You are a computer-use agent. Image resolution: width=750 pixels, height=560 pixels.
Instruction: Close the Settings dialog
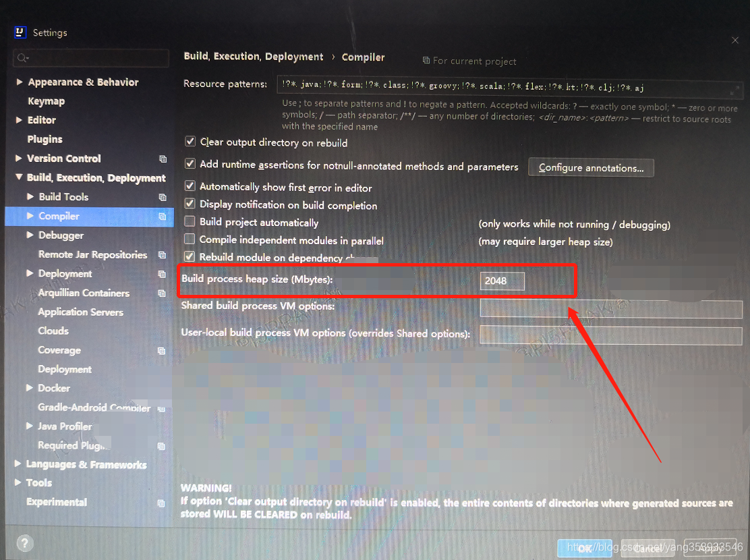click(735, 40)
